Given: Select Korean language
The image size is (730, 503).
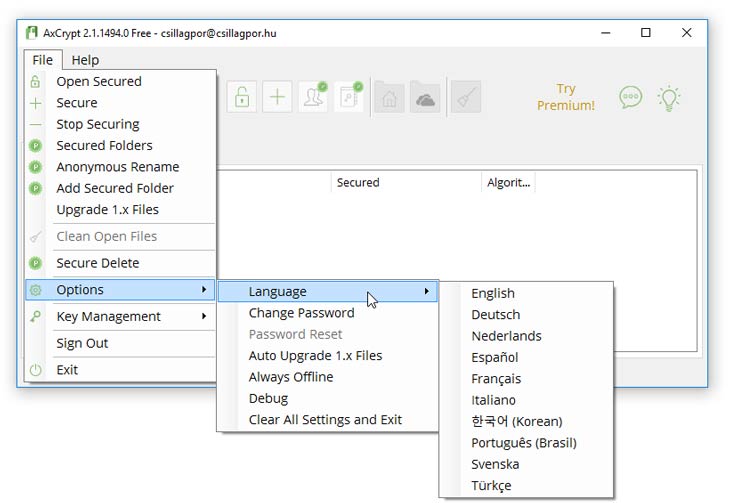Looking at the screenshot, I should pyautogui.click(x=526, y=421).
